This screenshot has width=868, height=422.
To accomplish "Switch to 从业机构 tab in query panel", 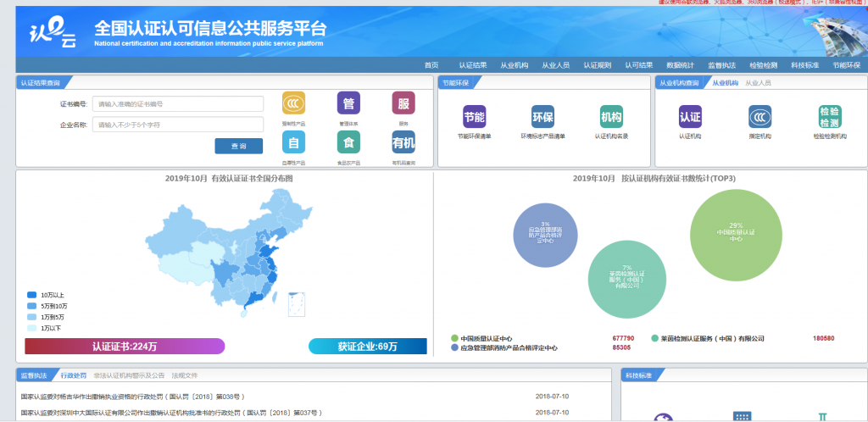I will [725, 83].
